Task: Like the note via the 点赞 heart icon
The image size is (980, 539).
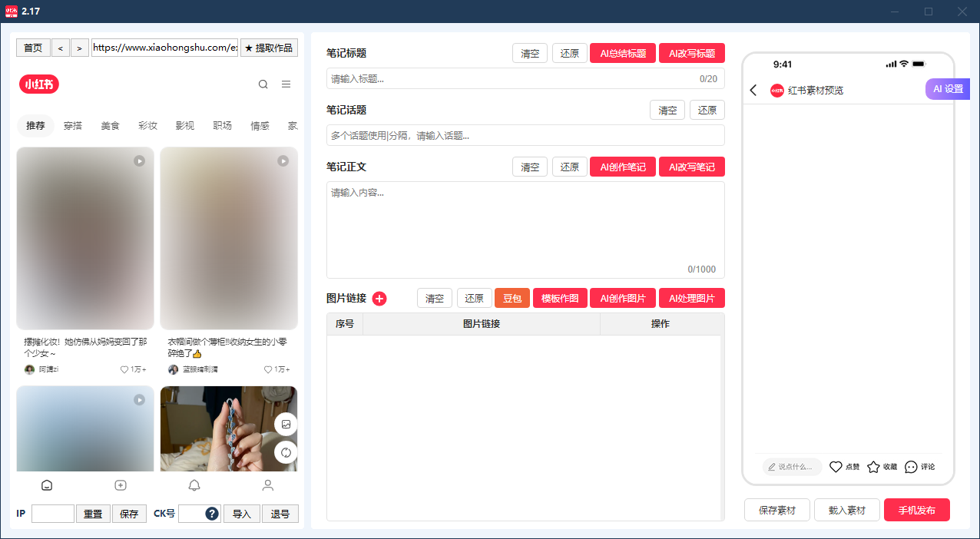Action: [x=836, y=467]
